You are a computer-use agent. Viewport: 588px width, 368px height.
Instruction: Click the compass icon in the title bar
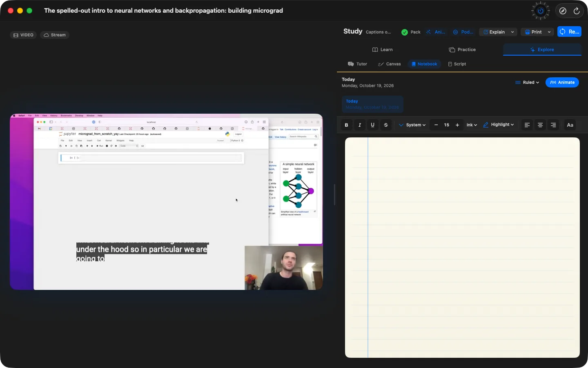coord(563,11)
